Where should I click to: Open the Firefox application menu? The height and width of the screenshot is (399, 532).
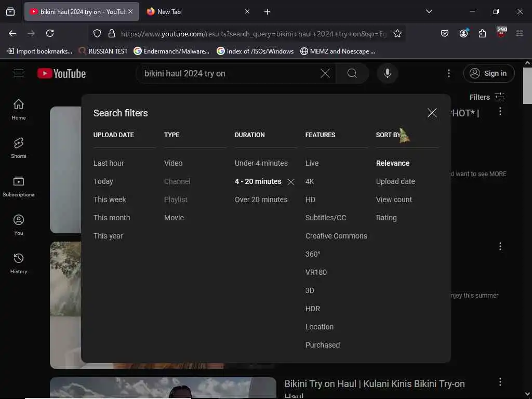519,33
